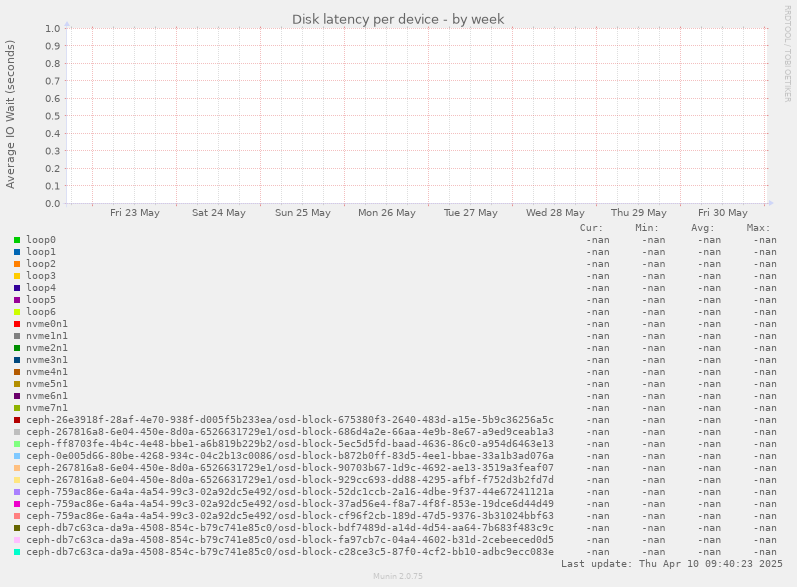
Task: Click the dark green nvme2n1 swatch
Action: [x=17, y=348]
